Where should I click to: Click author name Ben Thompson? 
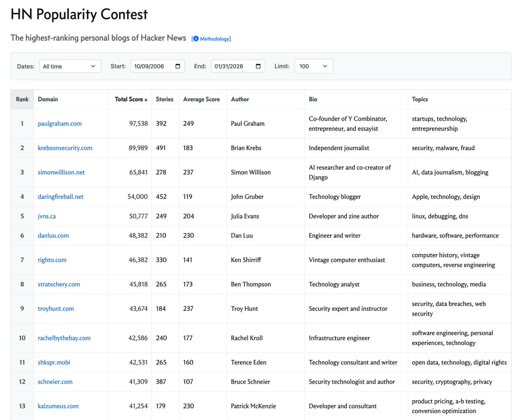coord(251,285)
